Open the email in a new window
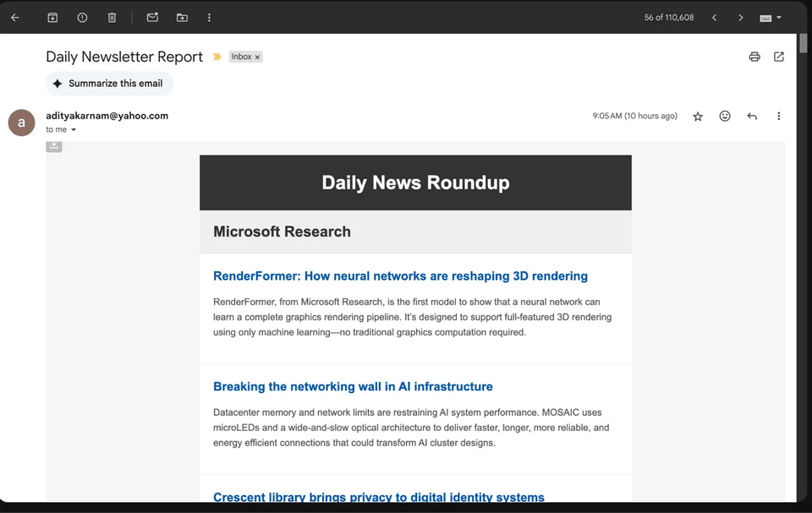Screen dimensions: 812x513 pos(778,57)
